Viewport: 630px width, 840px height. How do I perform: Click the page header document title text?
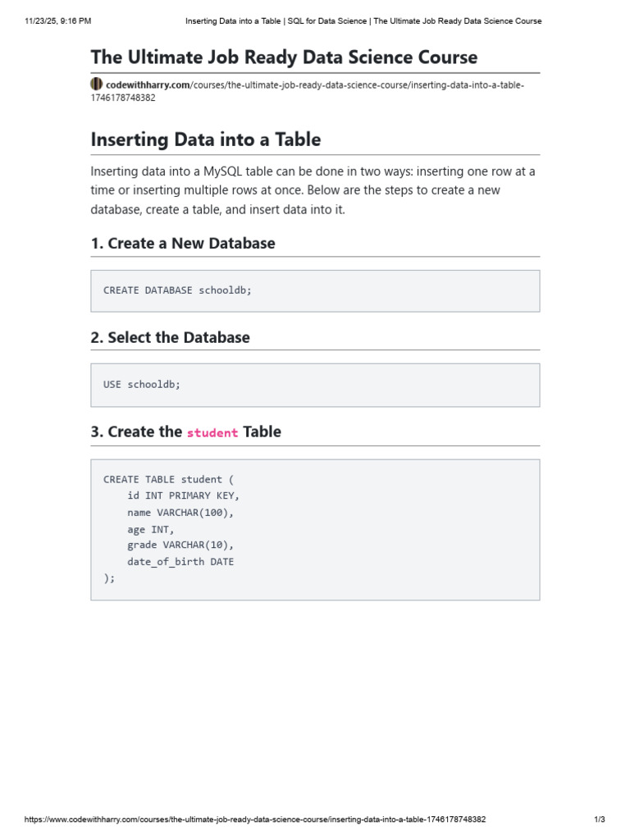pyautogui.click(x=363, y=21)
